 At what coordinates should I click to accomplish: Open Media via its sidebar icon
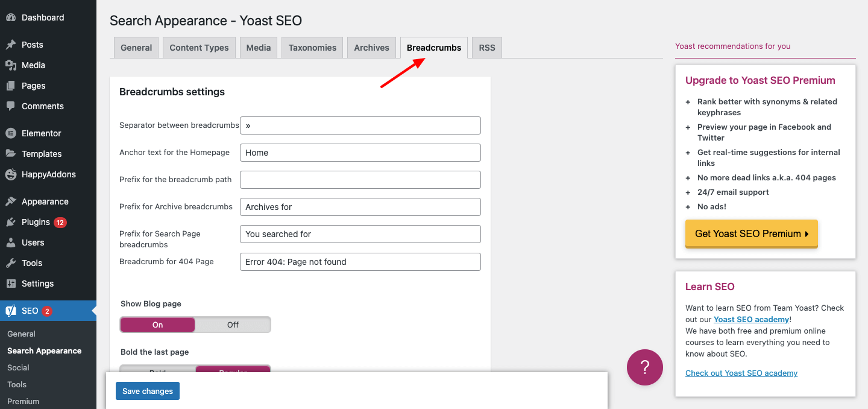click(x=11, y=65)
